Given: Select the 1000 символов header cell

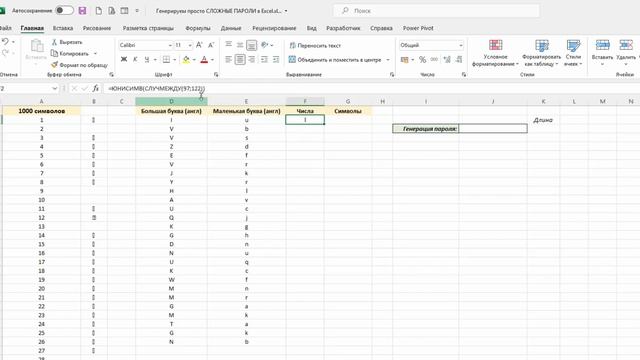Looking at the screenshot, I should pyautogui.click(x=41, y=111).
